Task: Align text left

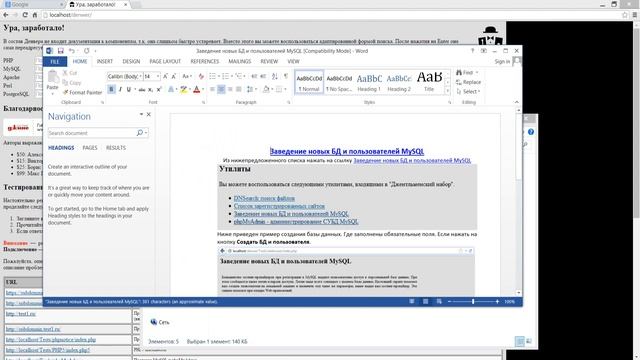Action: coord(212,89)
